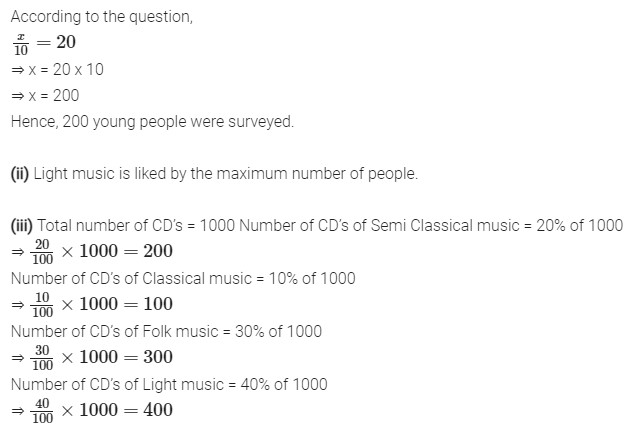Click the equation 40/100 × 1000 = 400
Image resolution: width=628 pixels, height=430 pixels.
click(x=92, y=410)
